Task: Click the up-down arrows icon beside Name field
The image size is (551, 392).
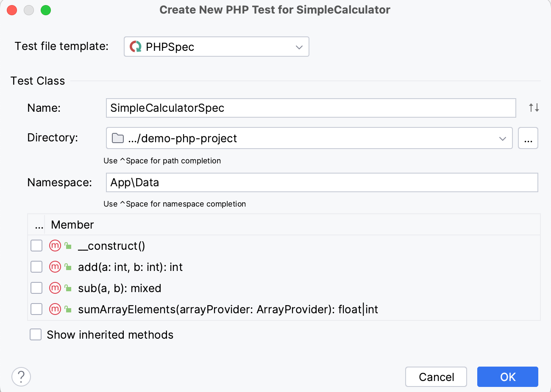Action: [534, 108]
